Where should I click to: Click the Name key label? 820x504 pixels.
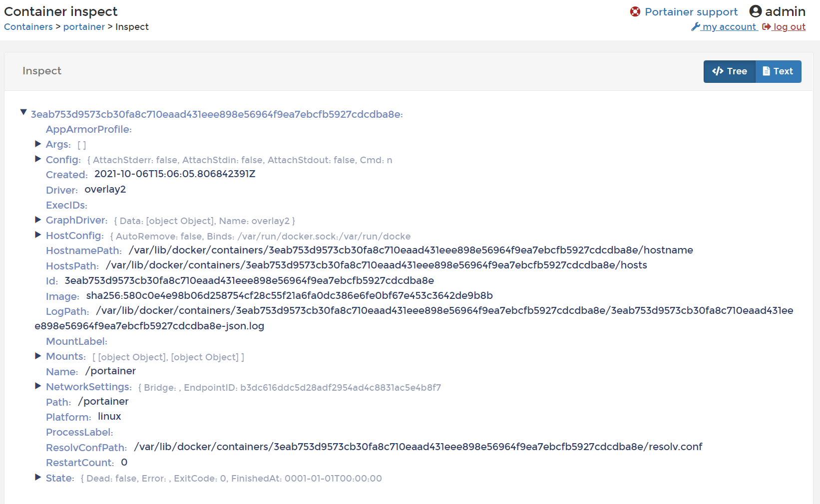coord(62,372)
